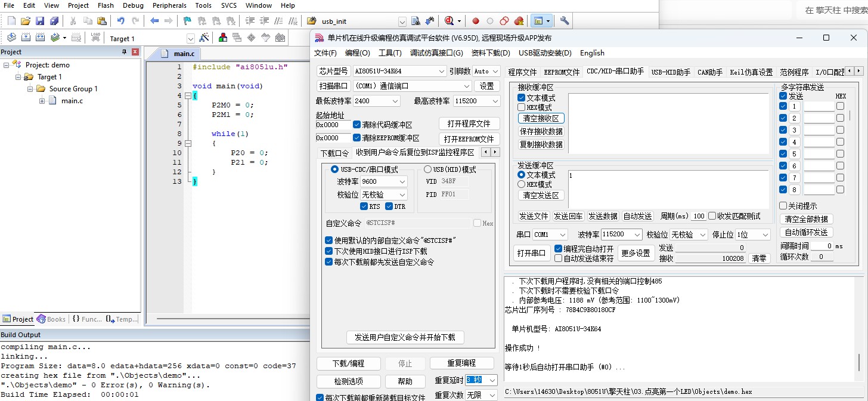Open maximum baud rate 115200 dropdown

tap(495, 101)
